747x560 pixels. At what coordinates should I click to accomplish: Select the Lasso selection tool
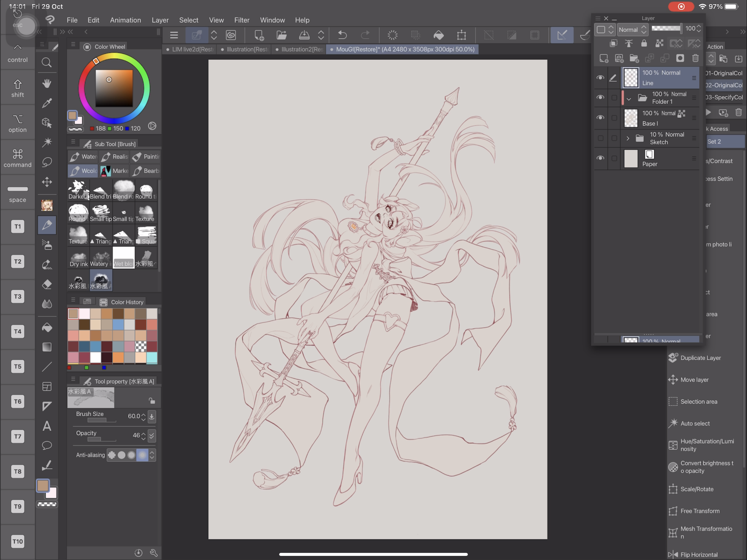click(x=46, y=162)
